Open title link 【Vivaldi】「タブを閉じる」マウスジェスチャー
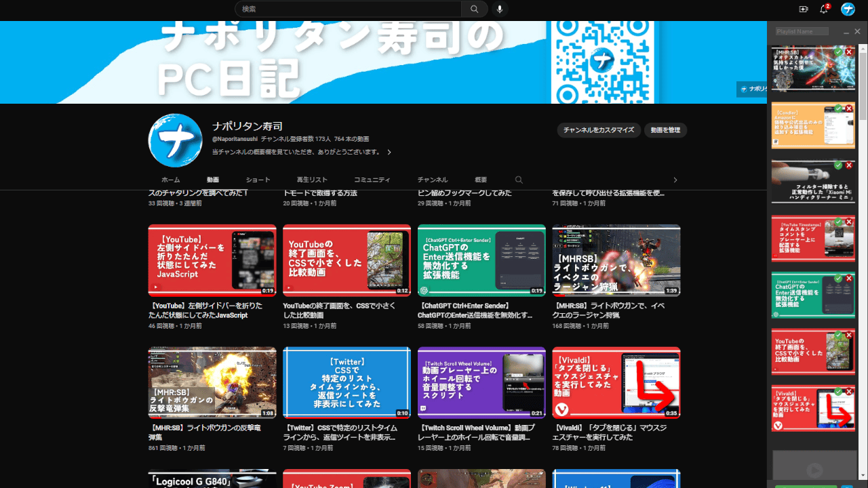Image resolution: width=868 pixels, height=488 pixels. pos(610,432)
